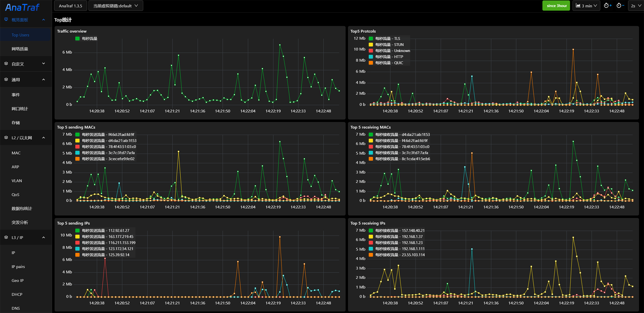Click the red swatch for sending IP 116.211.153.199
This screenshot has width=644, height=313.
click(x=78, y=243)
